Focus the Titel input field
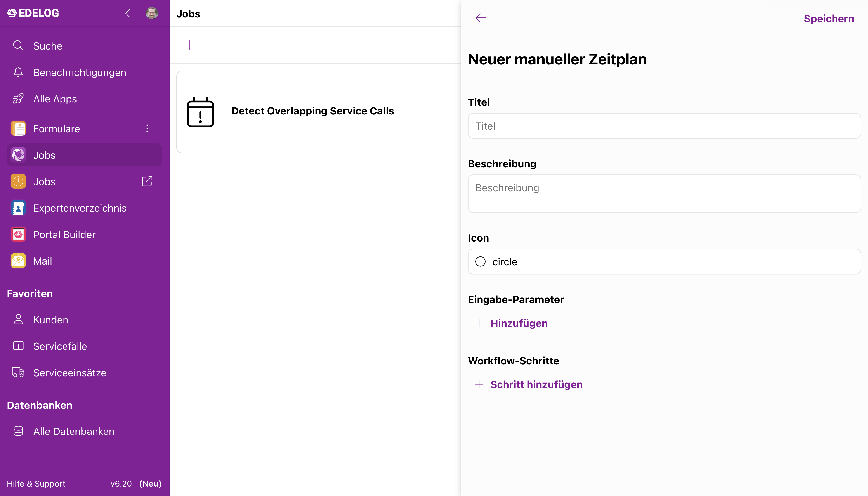This screenshot has width=868, height=496. (664, 126)
